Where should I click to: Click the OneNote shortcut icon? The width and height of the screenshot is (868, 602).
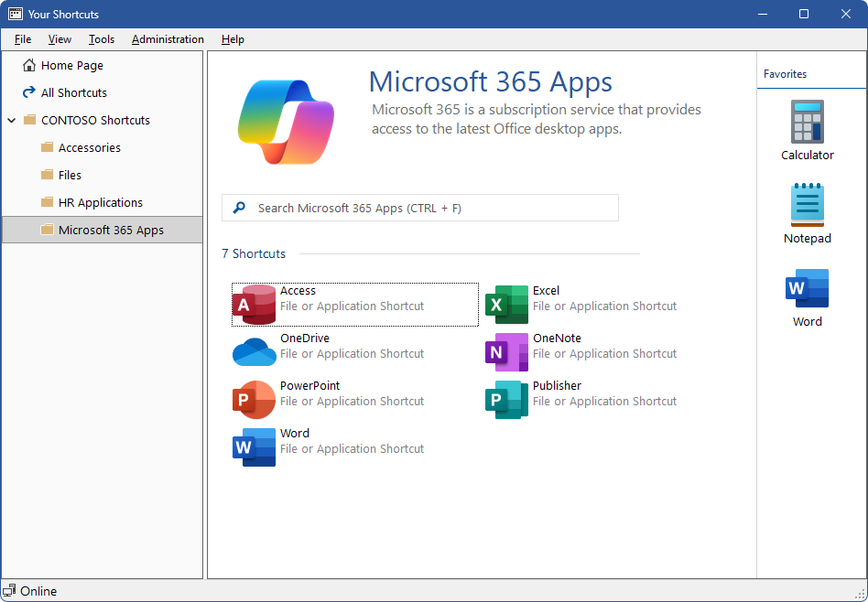point(507,352)
